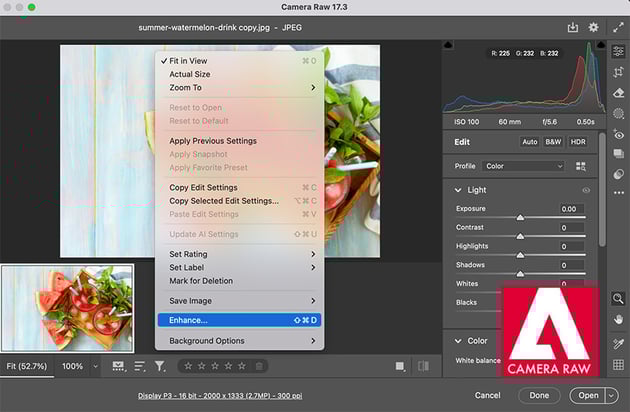Image resolution: width=630 pixels, height=412 pixels.
Task: Select the Healing eraser tool
Action: [x=618, y=93]
